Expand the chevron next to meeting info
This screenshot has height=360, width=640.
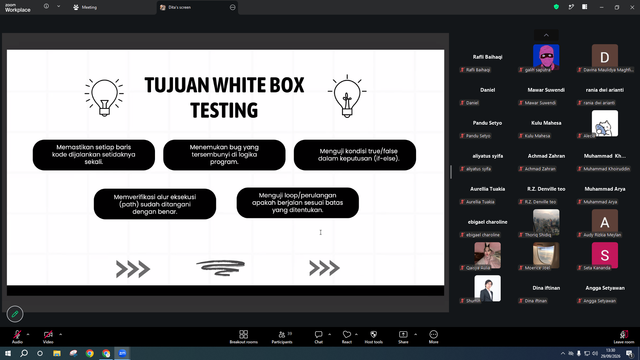tap(59, 7)
